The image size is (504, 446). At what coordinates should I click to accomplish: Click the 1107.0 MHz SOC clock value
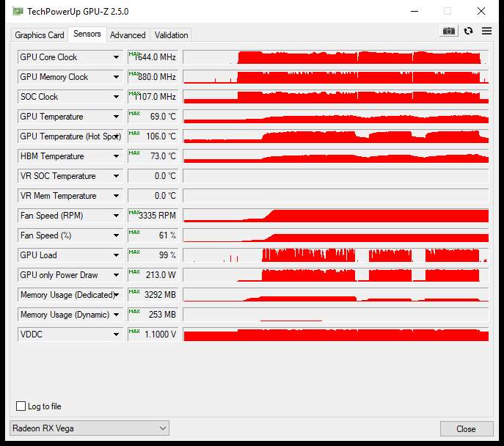153,97
